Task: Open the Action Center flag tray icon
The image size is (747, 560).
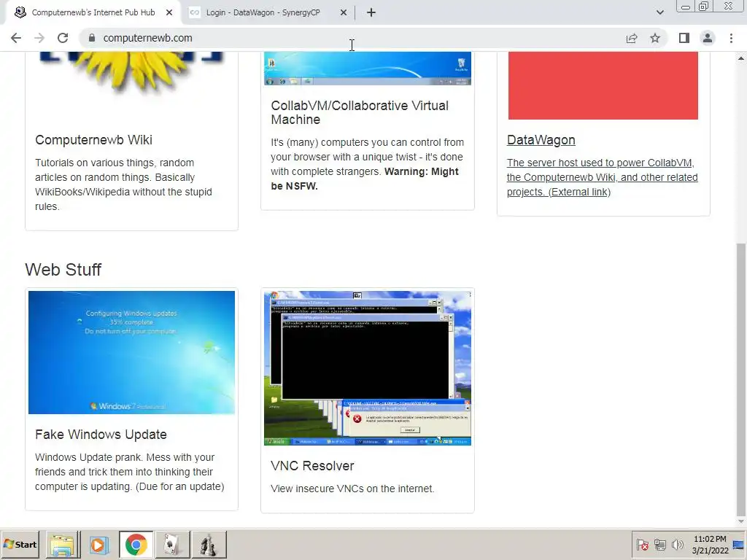Action: click(x=642, y=544)
